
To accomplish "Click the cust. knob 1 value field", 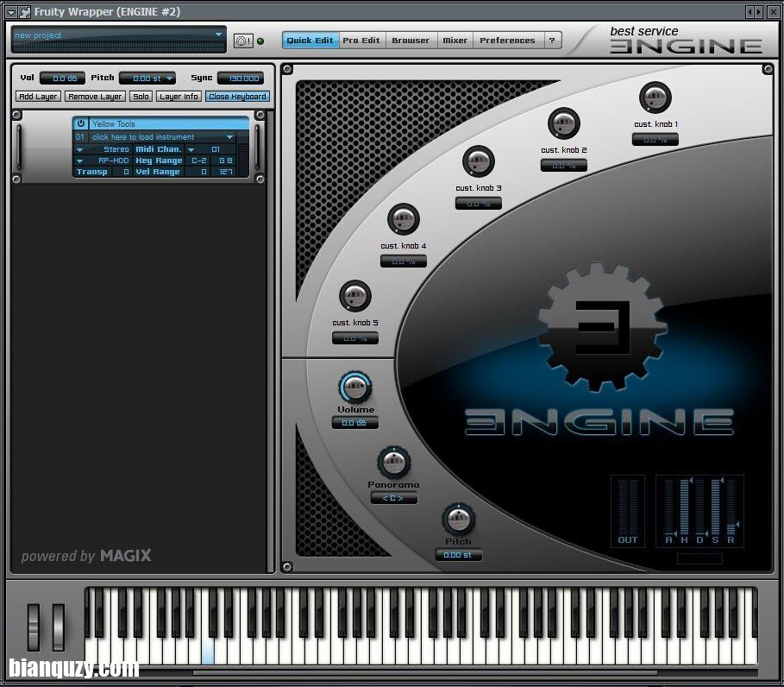I will (x=655, y=140).
